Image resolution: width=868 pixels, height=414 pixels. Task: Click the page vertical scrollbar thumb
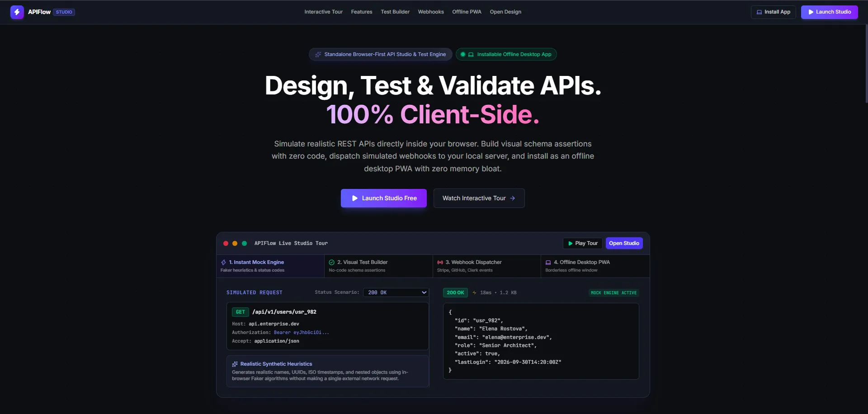point(866,63)
